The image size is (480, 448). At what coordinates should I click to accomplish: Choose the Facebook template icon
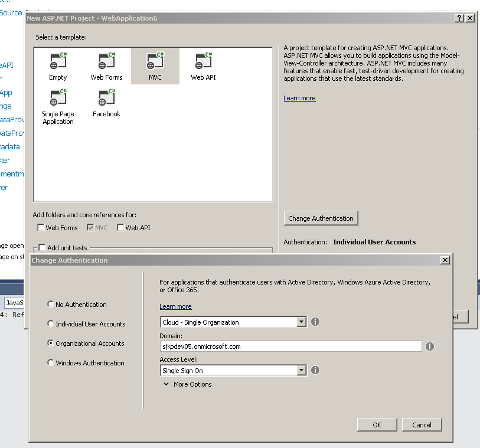tap(106, 98)
